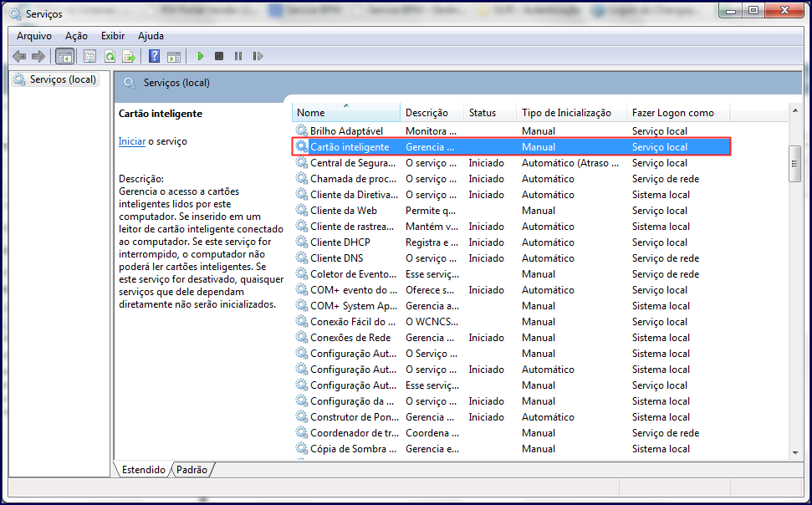
Task: Select the Configuração da ... service row
Action: (x=512, y=400)
